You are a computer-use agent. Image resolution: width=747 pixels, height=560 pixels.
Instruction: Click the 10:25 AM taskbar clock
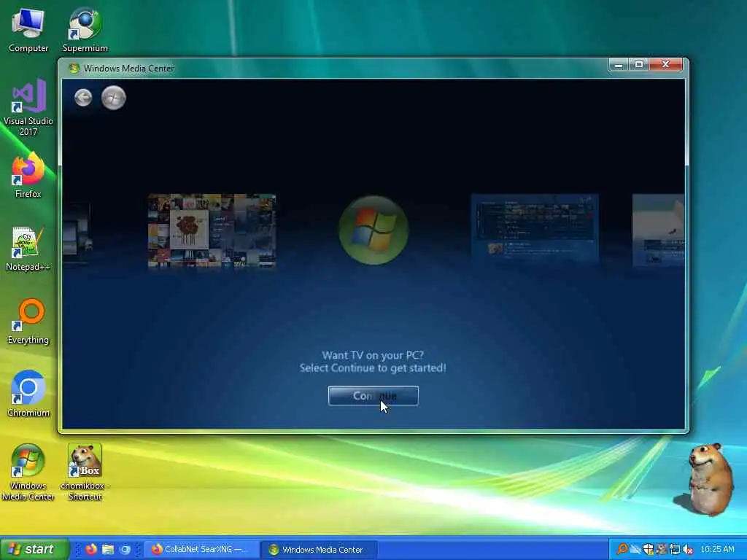(717, 549)
